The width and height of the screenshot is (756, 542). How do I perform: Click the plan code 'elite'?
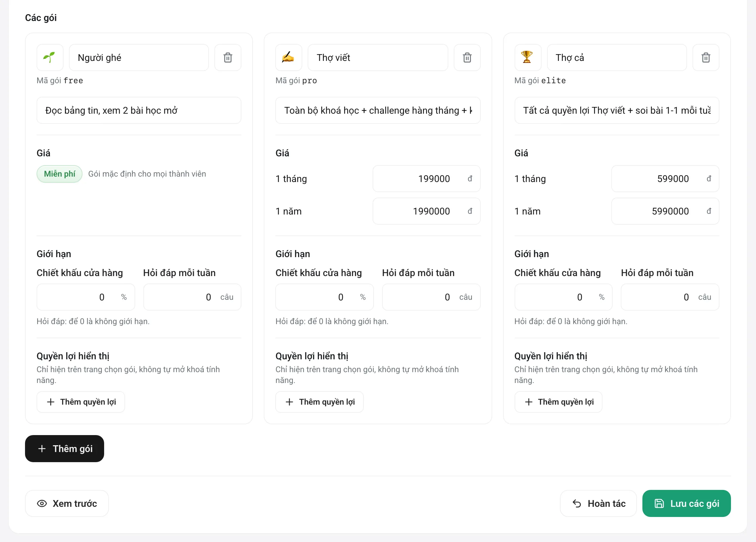point(553,81)
